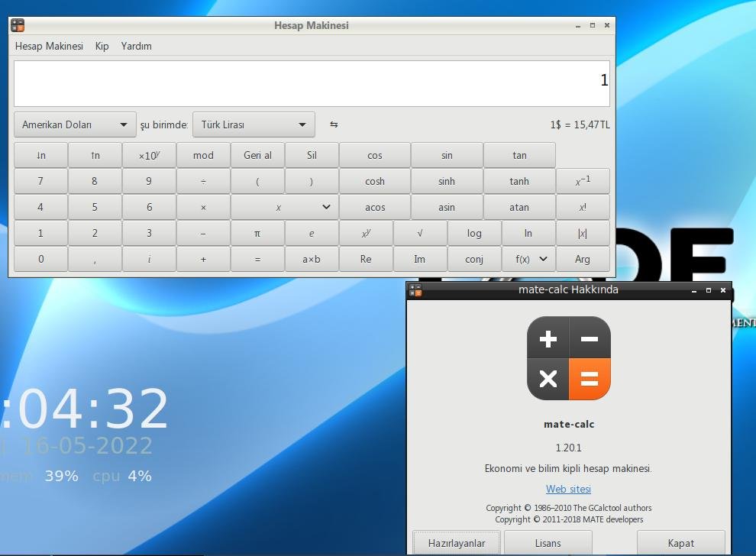The image size is (756, 556).
Task: Click the digit 5 key
Action: (x=95, y=208)
